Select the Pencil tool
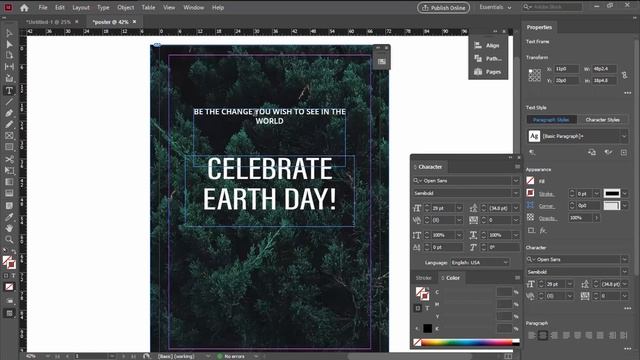 tap(9, 124)
